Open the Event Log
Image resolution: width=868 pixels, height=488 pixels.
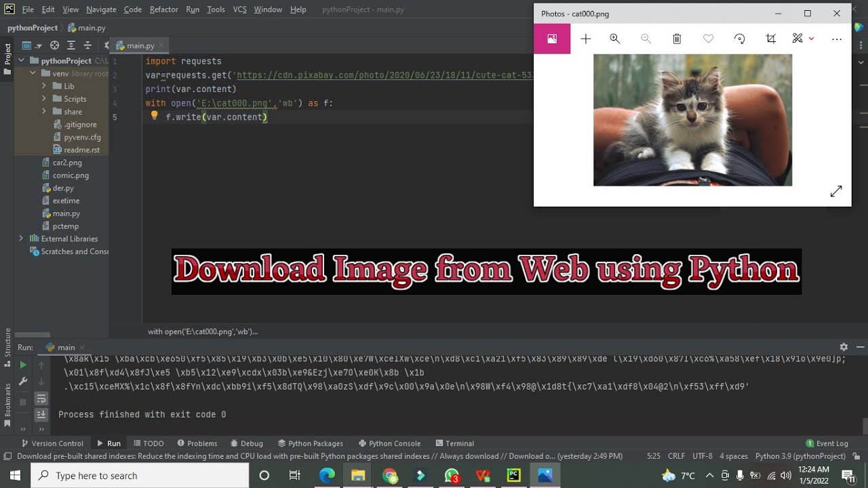827,443
